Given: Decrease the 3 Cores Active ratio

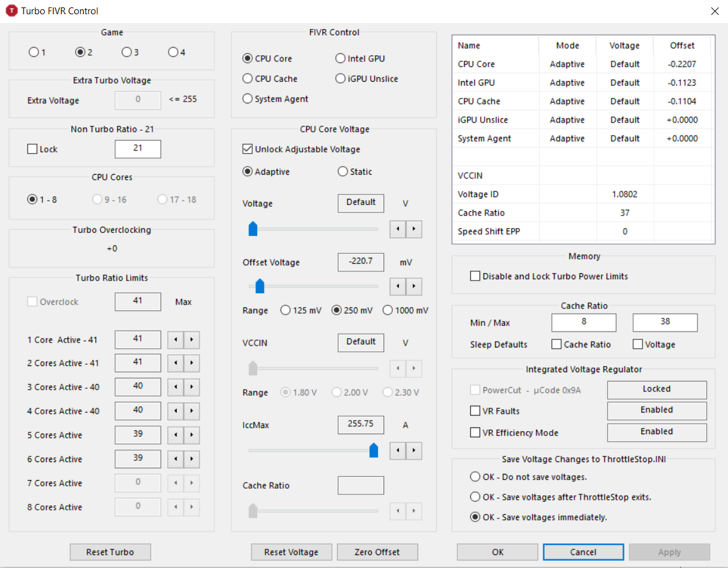Looking at the screenshot, I should coord(177,387).
